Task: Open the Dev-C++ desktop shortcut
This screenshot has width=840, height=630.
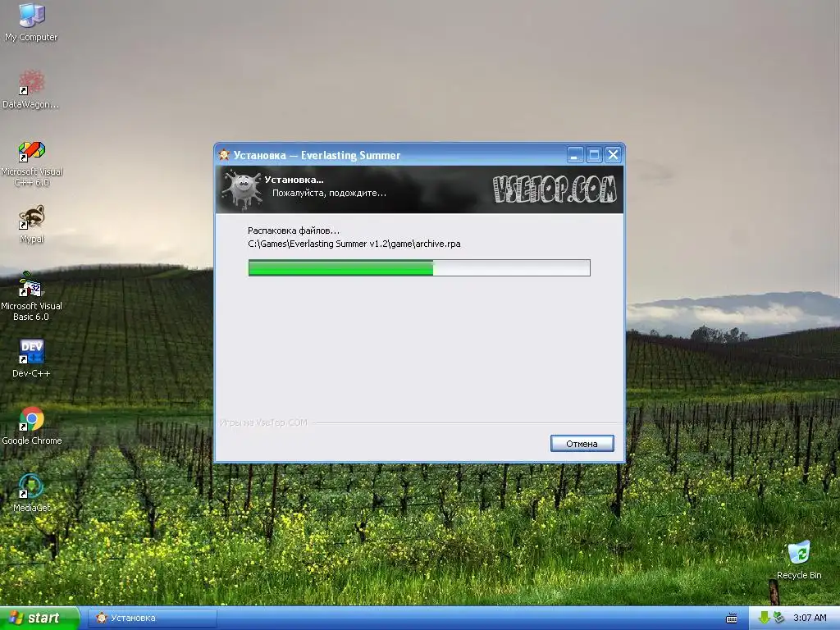Action: [32, 358]
